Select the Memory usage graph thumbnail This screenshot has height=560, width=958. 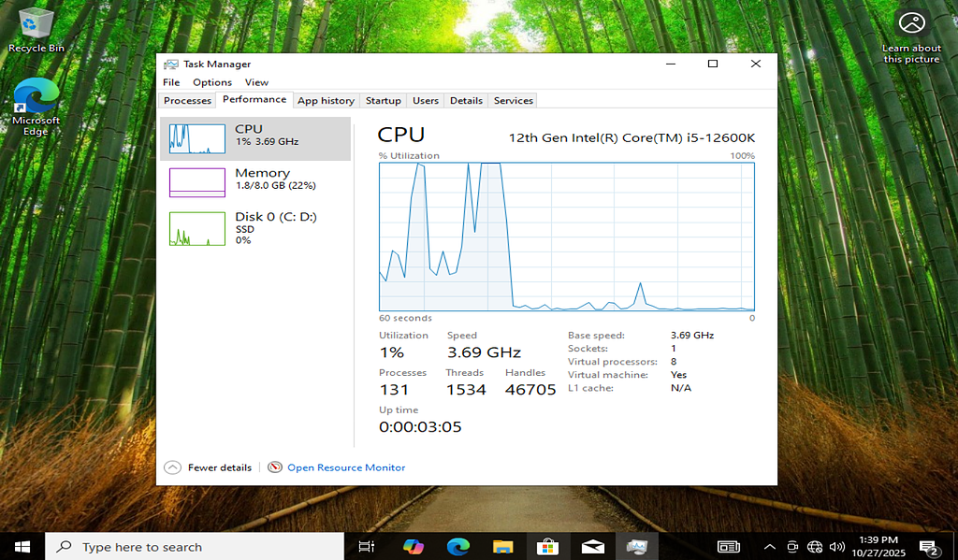click(197, 182)
